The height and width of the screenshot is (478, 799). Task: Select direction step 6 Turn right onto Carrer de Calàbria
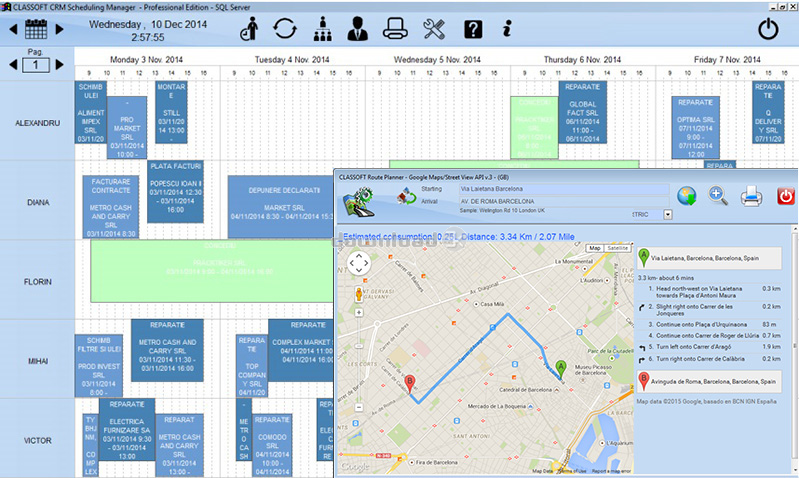[x=709, y=359]
